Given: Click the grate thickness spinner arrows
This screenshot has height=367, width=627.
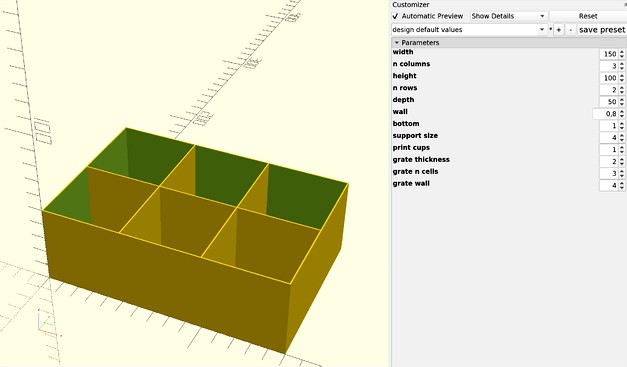Looking at the screenshot, I should (x=622, y=162).
